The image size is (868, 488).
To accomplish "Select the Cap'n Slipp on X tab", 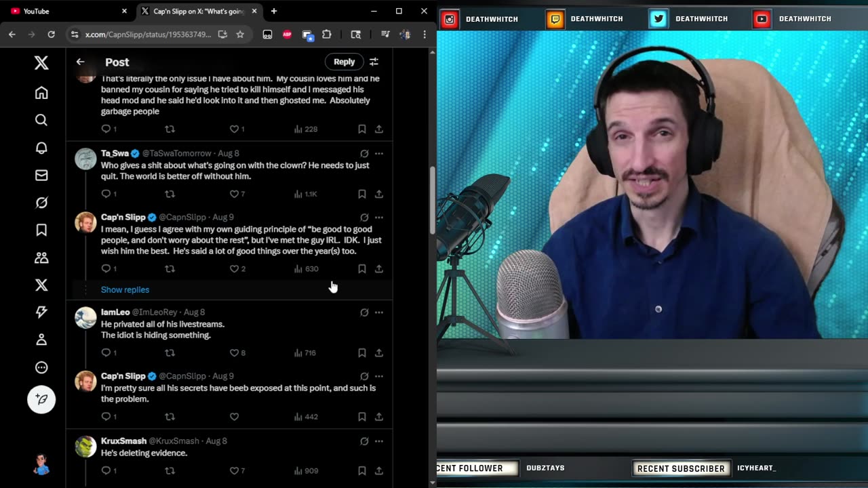I will pyautogui.click(x=200, y=12).
